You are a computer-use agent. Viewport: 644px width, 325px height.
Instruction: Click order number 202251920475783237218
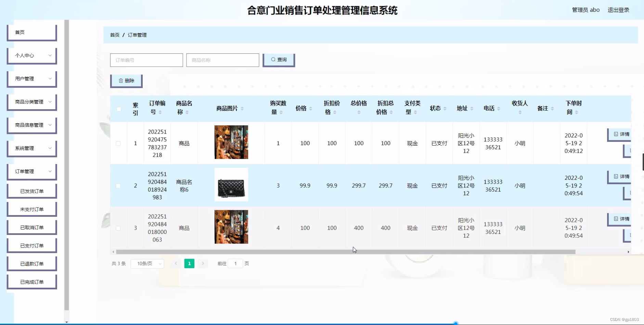157,143
